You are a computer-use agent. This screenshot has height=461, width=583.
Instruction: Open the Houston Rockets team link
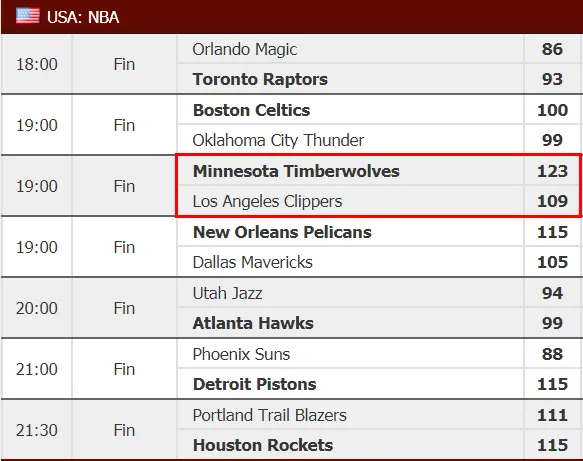point(262,445)
